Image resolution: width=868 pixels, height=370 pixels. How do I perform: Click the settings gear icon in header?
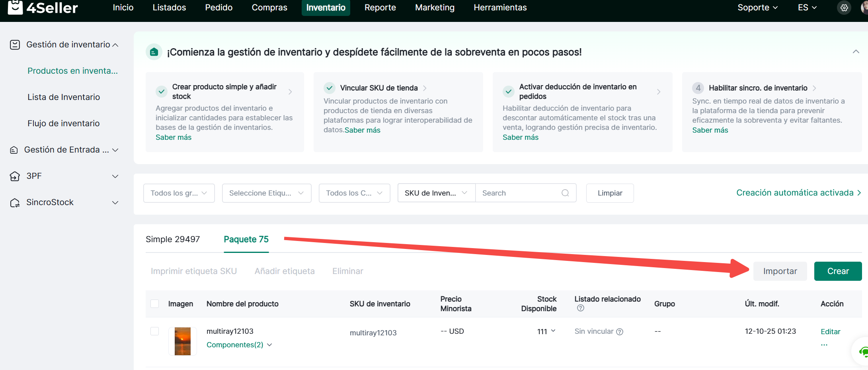(844, 8)
